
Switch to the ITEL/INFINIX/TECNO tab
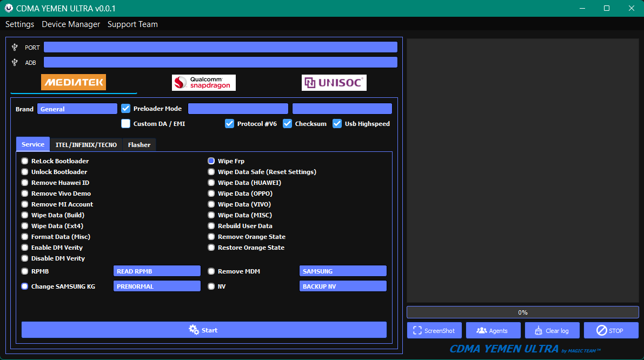tap(86, 145)
